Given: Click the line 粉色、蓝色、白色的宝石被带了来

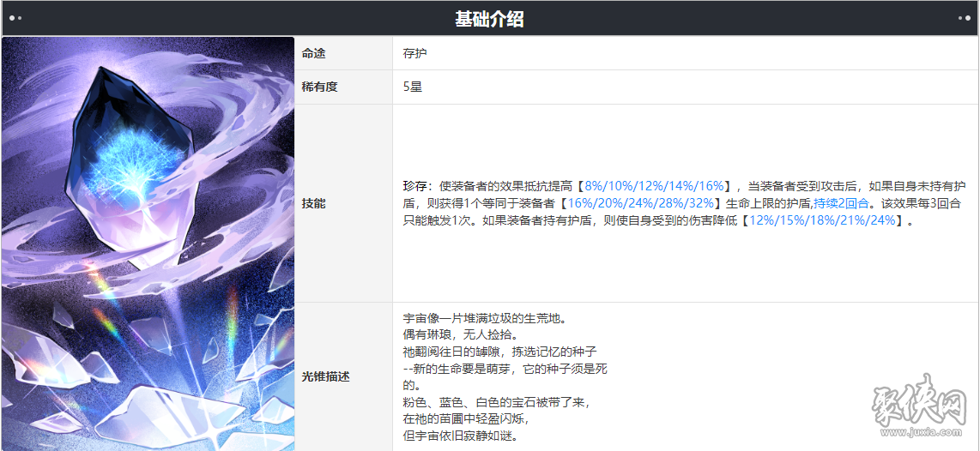Looking at the screenshot, I should coord(496,403).
